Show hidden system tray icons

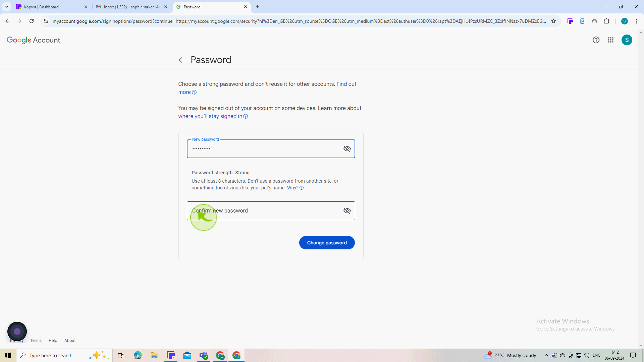[546, 355]
